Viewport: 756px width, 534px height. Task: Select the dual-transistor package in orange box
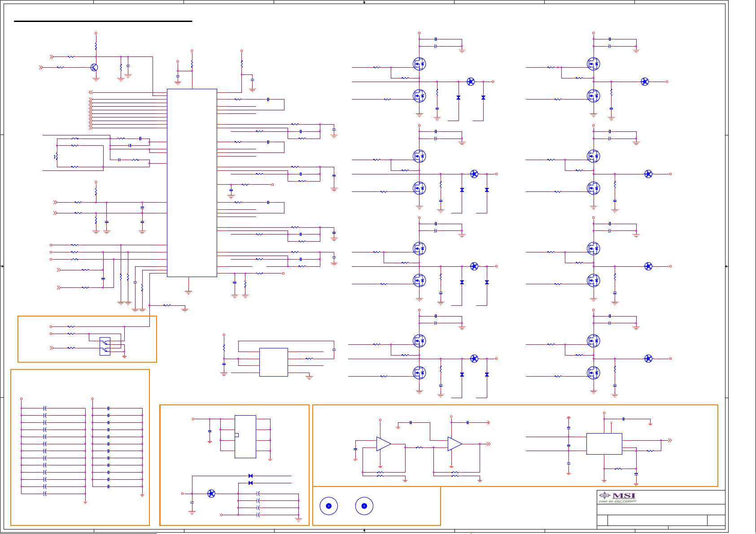[105, 346]
